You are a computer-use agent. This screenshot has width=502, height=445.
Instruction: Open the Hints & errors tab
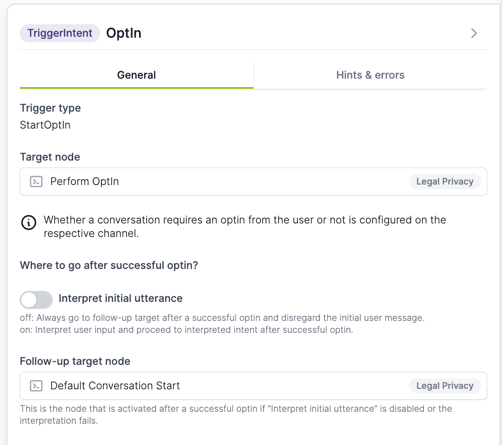tap(370, 75)
